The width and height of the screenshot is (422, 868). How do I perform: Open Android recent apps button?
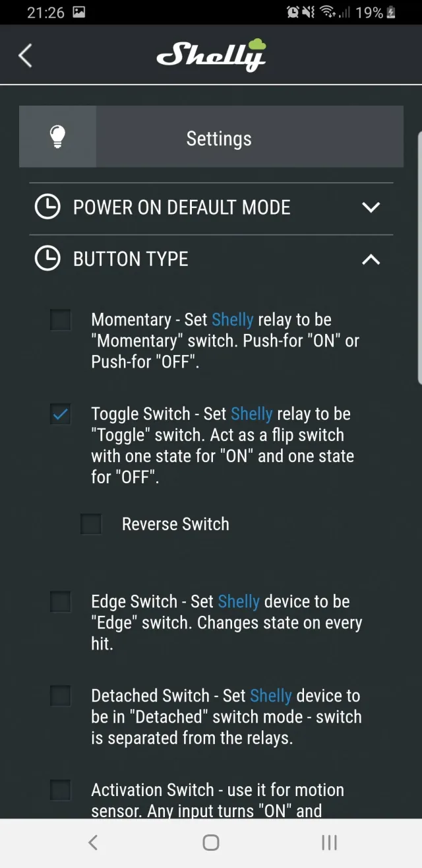[x=329, y=842]
